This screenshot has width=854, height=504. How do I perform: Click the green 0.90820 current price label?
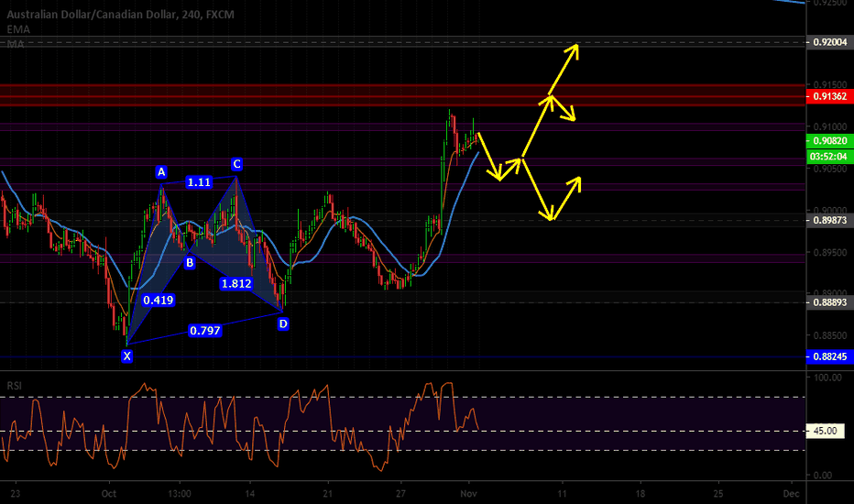click(829, 141)
